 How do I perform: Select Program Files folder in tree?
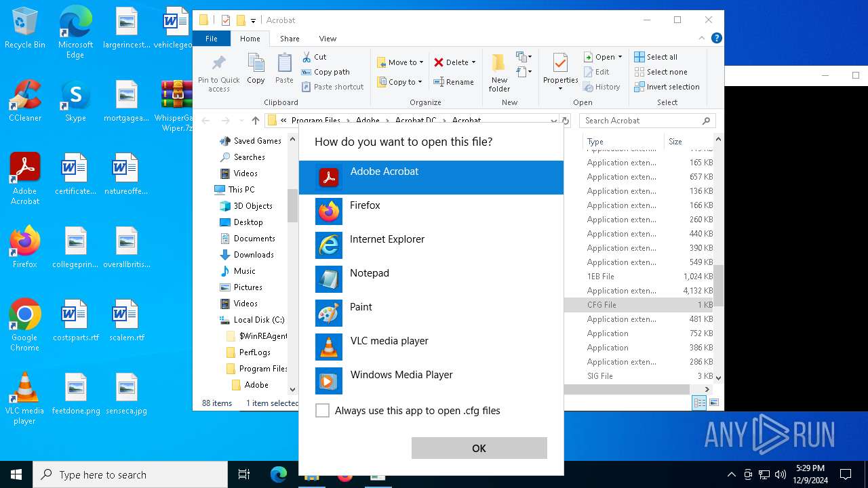click(256, 369)
